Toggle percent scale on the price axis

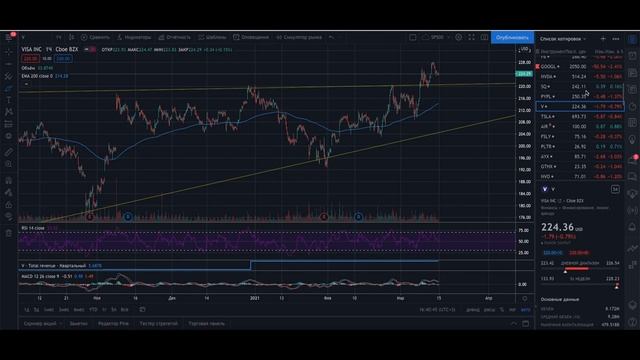(x=502, y=310)
